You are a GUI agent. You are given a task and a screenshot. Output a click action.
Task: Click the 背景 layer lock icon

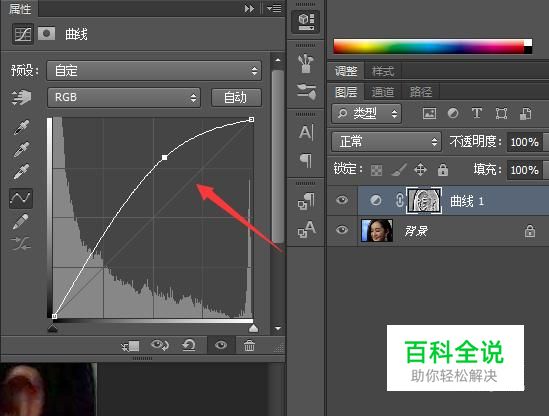point(530,231)
